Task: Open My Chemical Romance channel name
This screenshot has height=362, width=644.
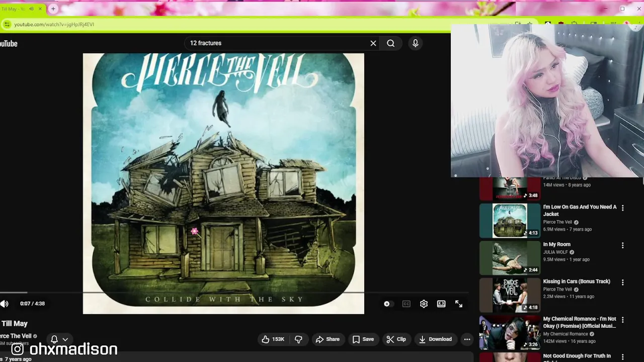Action: [566, 334]
